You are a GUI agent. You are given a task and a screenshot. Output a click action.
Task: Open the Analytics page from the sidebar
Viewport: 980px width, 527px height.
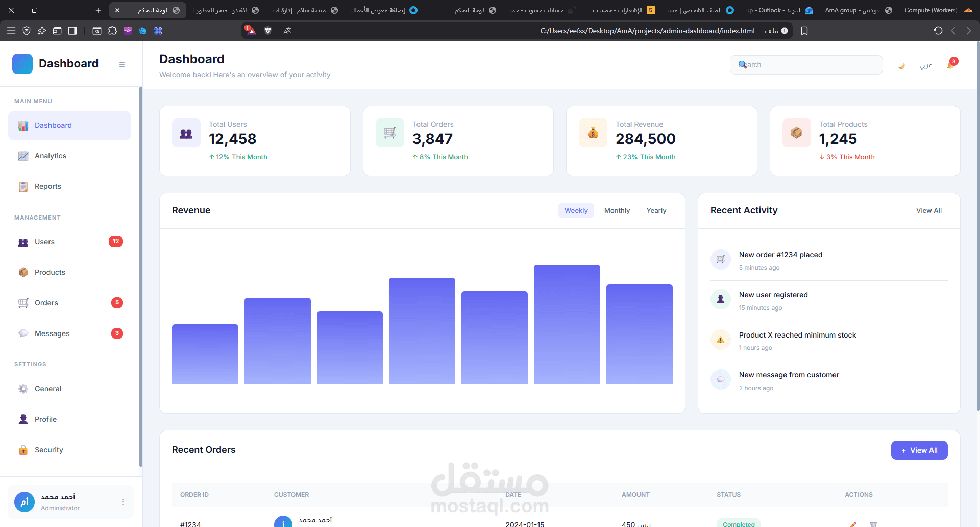tap(69, 156)
